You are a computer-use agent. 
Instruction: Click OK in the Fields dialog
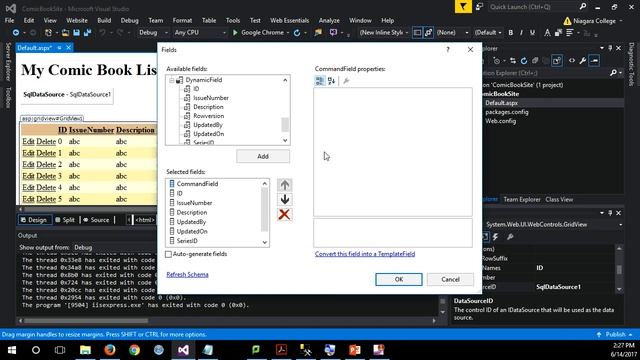(x=399, y=279)
